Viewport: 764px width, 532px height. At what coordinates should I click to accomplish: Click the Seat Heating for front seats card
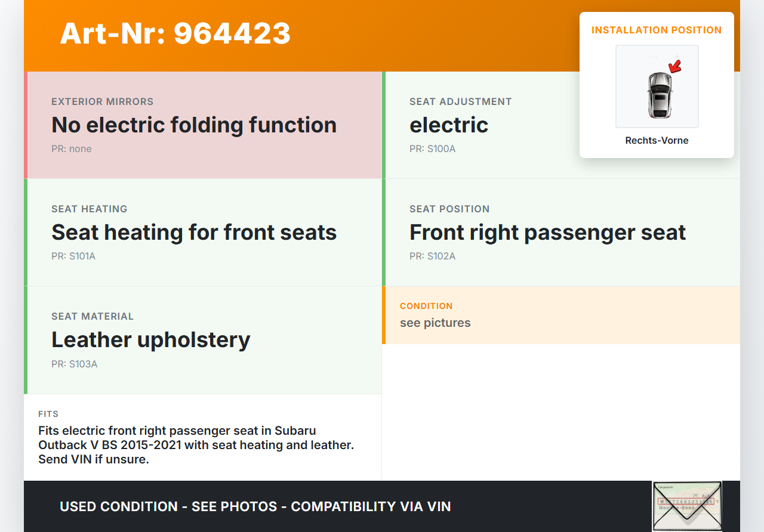point(204,232)
